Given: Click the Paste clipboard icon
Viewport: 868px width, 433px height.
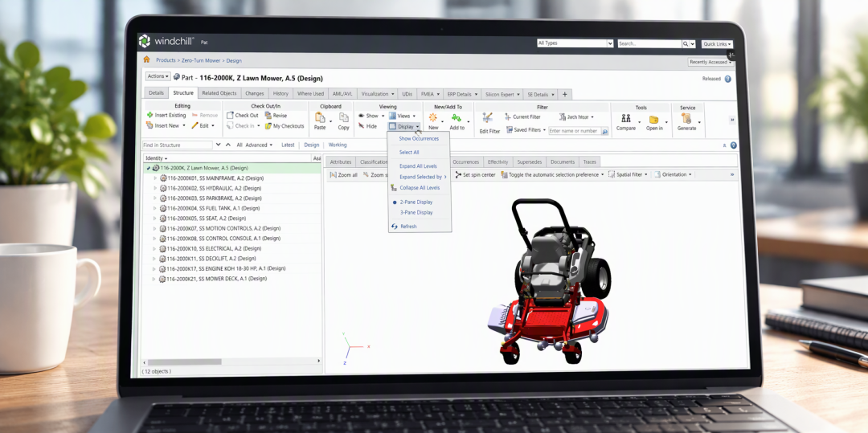Looking at the screenshot, I should (320, 117).
